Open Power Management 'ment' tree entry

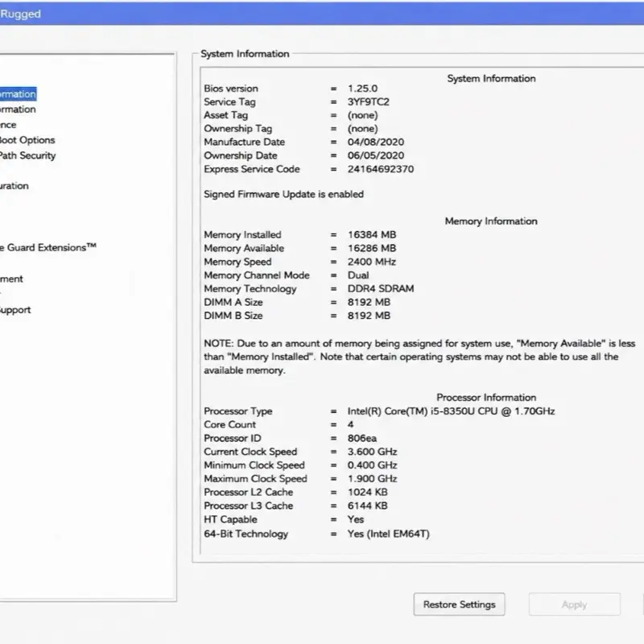(11, 279)
